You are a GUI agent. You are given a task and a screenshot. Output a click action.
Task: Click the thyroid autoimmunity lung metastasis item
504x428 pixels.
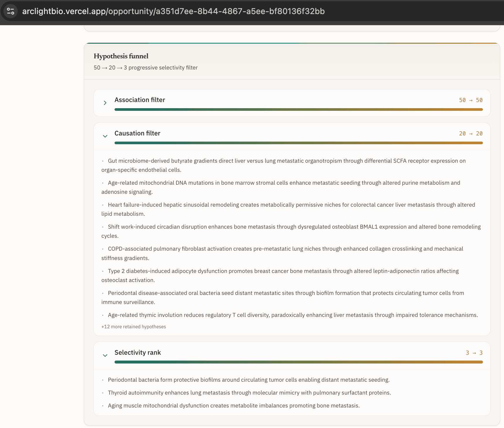pos(246,393)
